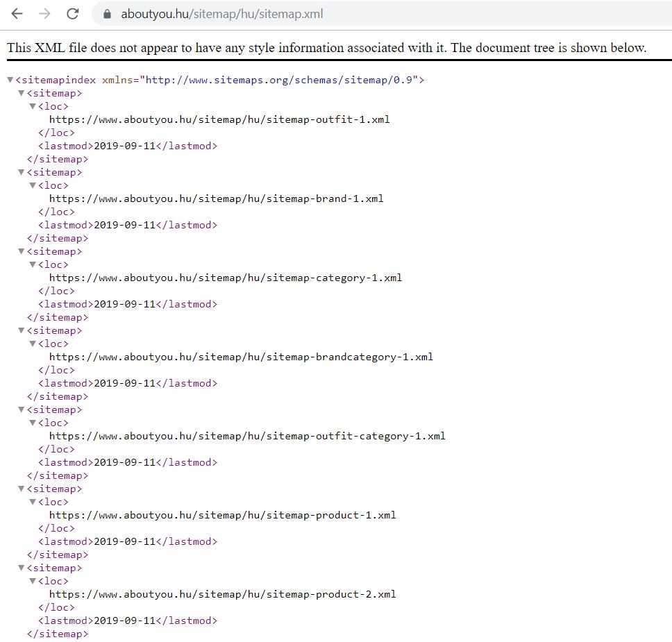The width and height of the screenshot is (672, 642).
Task: Collapse sitemap node containing sitemap-product-1.xml
Action: pyautogui.click(x=21, y=489)
